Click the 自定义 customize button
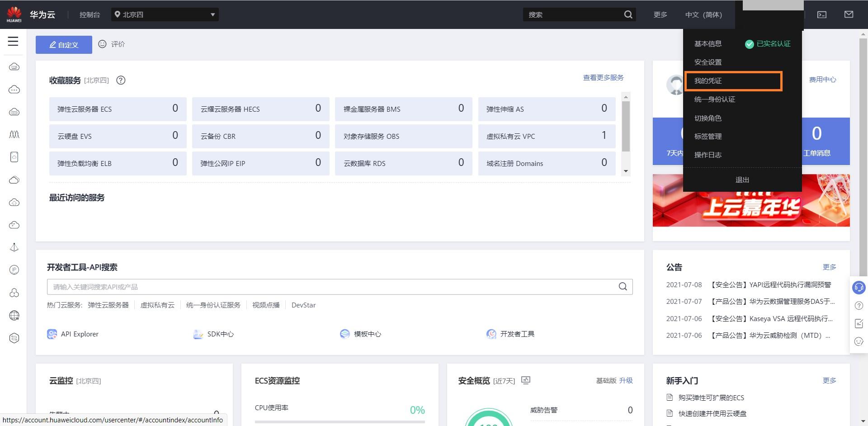Viewport: 868px width, 426px height. [x=64, y=45]
